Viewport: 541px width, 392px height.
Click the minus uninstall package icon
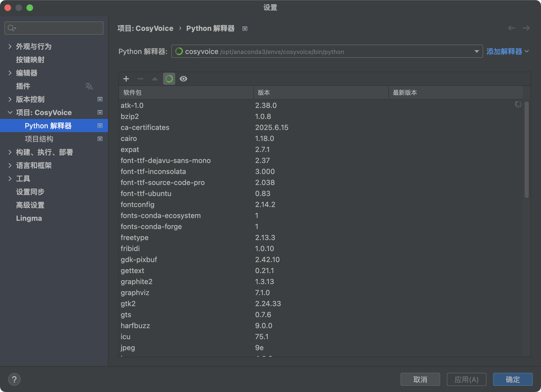coord(140,79)
